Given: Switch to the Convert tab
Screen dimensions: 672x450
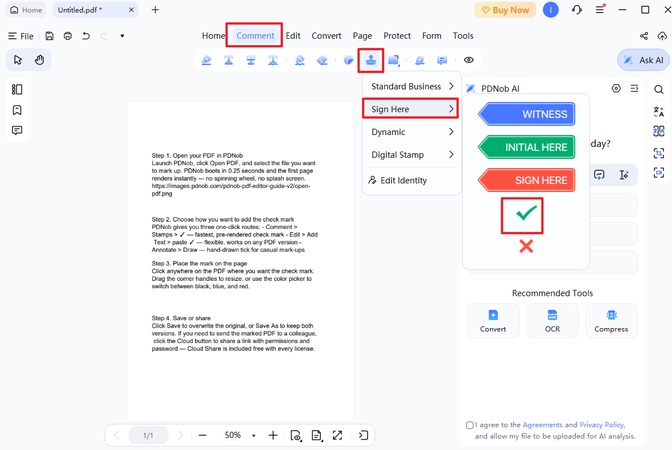Looking at the screenshot, I should pos(326,36).
